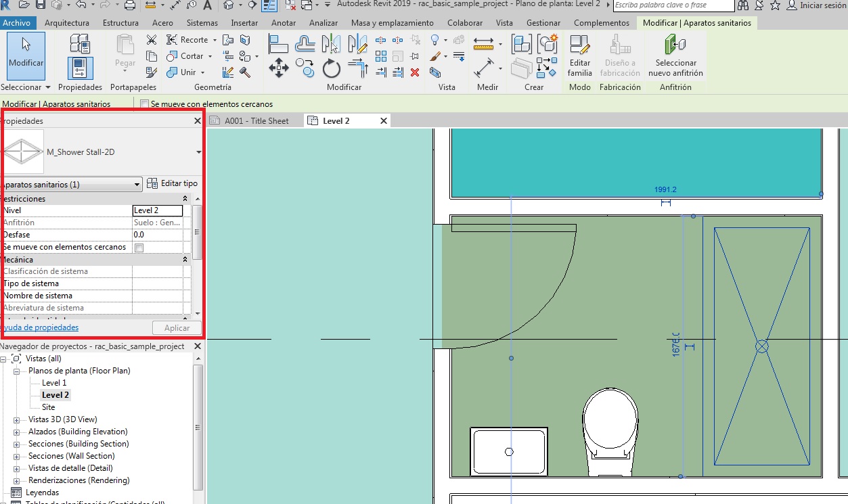This screenshot has width=848, height=504.
Task: Open Ayuda de propiedades link
Action: tap(41, 327)
